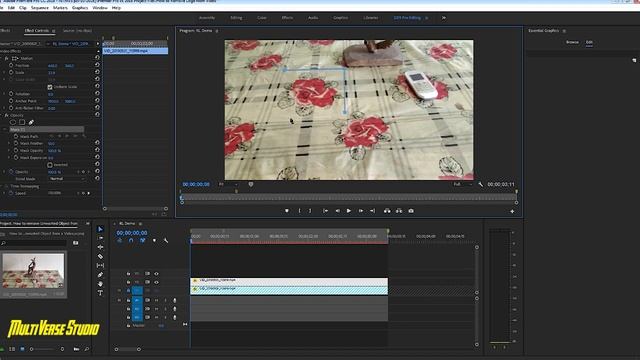
Task: Click the Extract button
Action: 399,211
